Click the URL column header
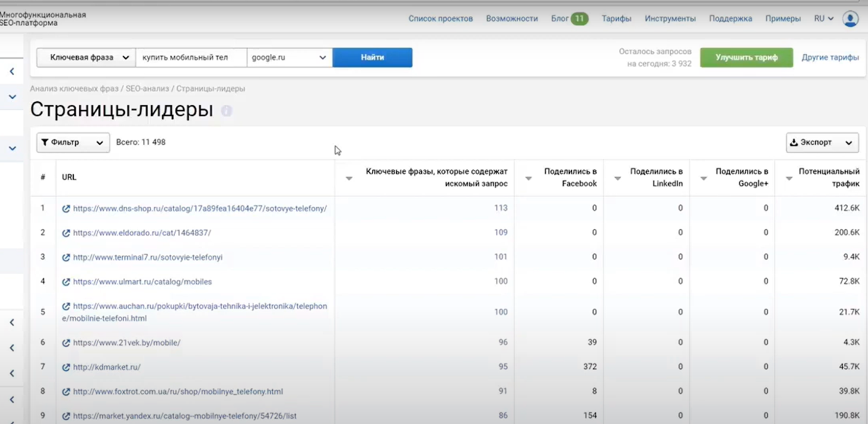868x424 pixels. [x=69, y=177]
